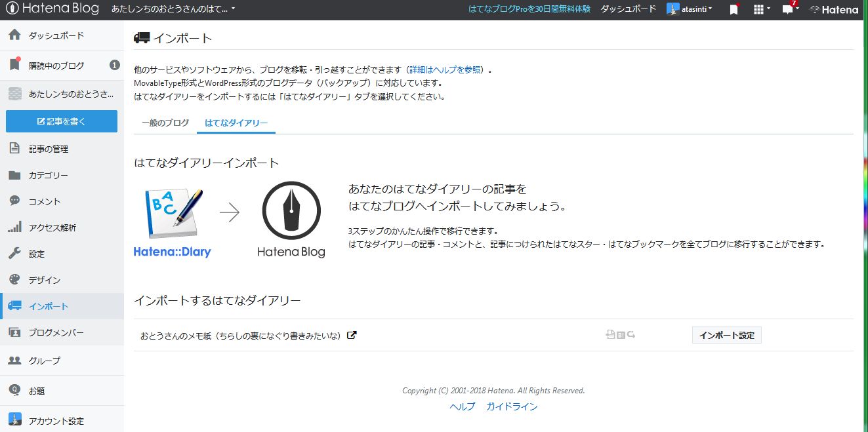Viewport: 868px width, 432px height.
Task: Click the Hatena Blog logo in header
Action: [x=52, y=9]
